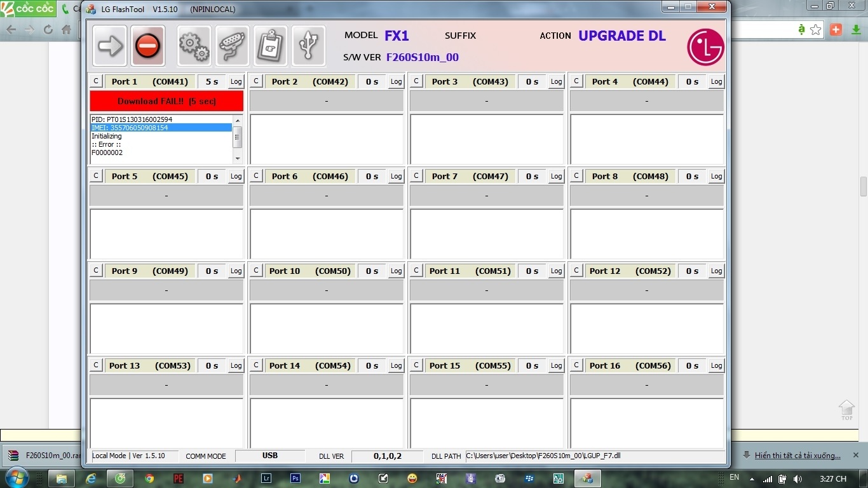Open Internet Explorer from taskbar
This screenshot has height=488, width=868.
(x=92, y=478)
